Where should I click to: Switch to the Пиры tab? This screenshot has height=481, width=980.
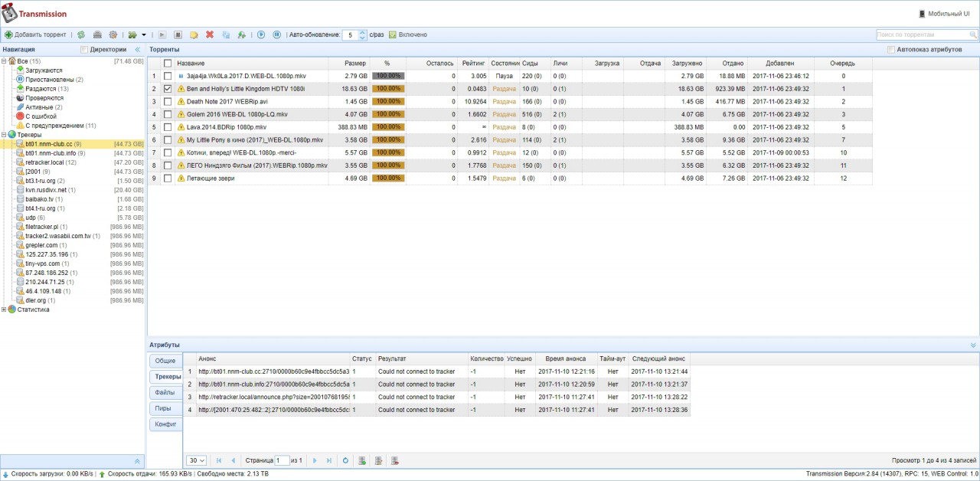pos(165,409)
